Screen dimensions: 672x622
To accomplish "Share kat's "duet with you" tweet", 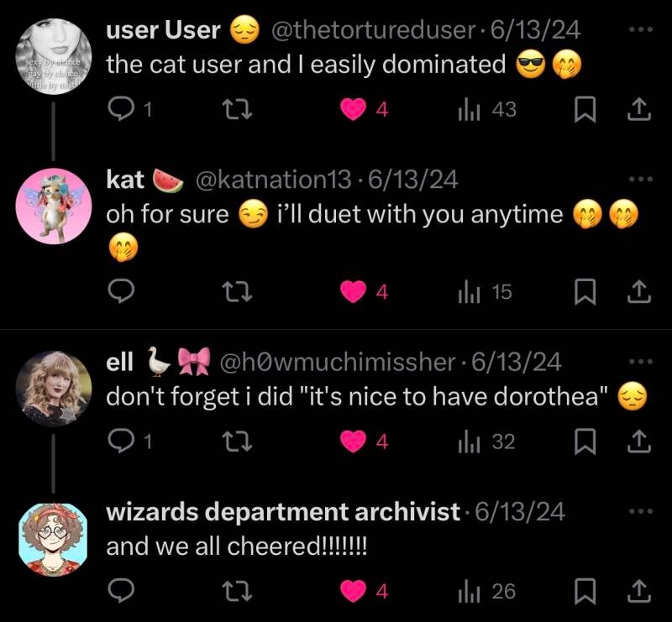I will coord(639,292).
